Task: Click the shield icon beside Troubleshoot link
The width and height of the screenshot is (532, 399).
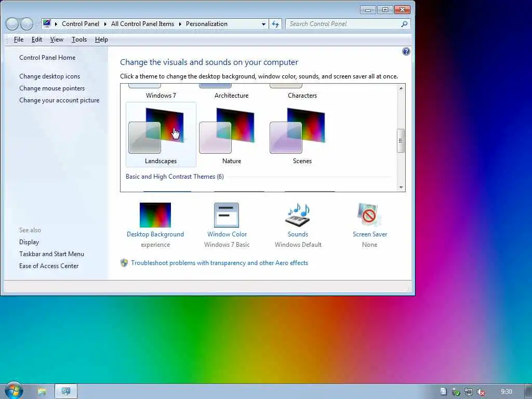Action: click(x=124, y=263)
